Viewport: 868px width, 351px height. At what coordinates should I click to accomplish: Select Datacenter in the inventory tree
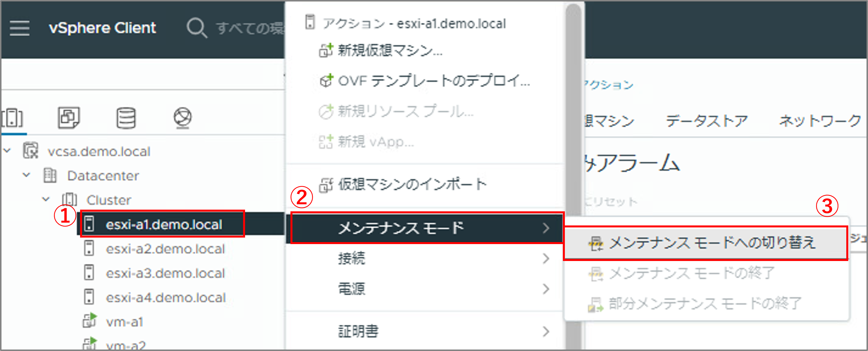point(103,176)
